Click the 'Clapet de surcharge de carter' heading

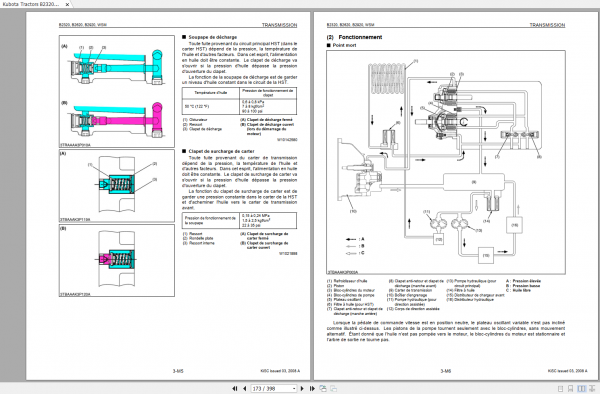(x=221, y=151)
